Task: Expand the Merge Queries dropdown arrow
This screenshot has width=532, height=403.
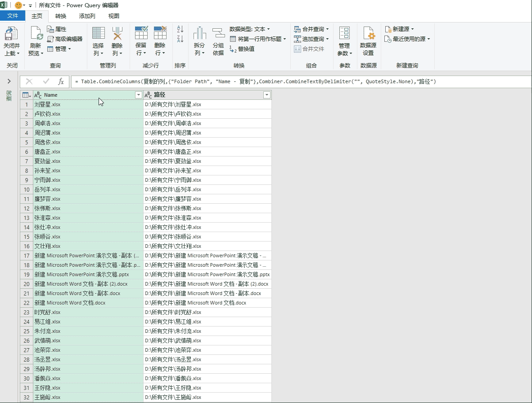Action: tap(327, 29)
